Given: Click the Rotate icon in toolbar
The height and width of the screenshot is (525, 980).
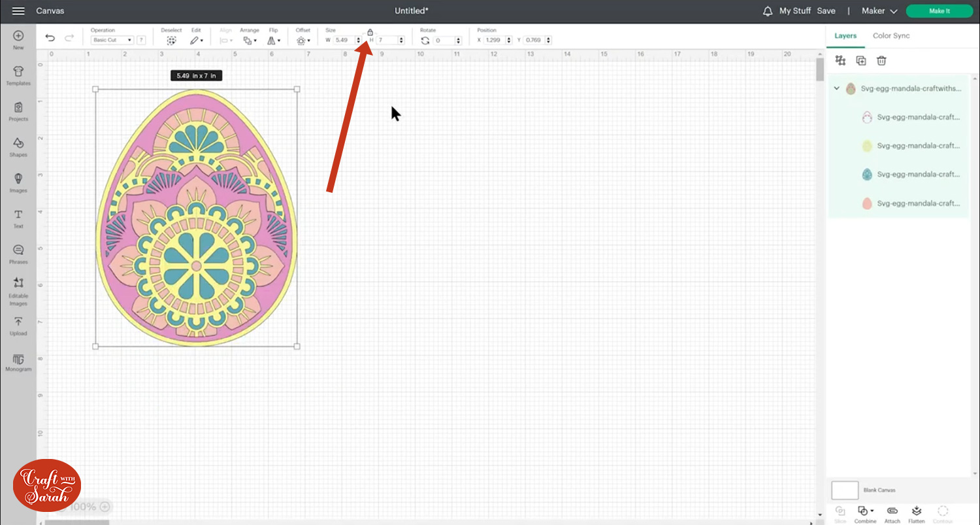Looking at the screenshot, I should pyautogui.click(x=425, y=41).
